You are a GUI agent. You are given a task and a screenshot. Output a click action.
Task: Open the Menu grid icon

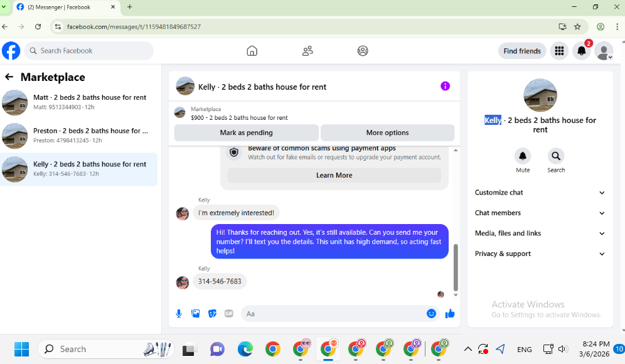tap(559, 51)
